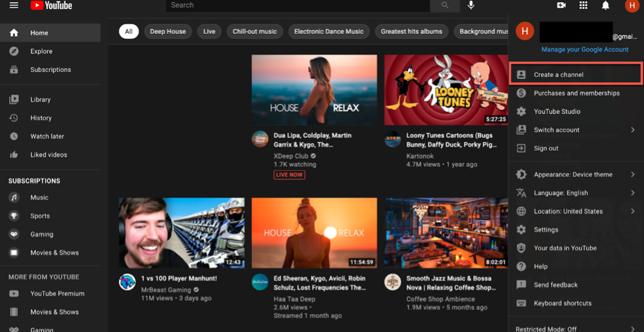This screenshot has width=644, height=332.
Task: Select the All filter chip
Action: [129, 32]
